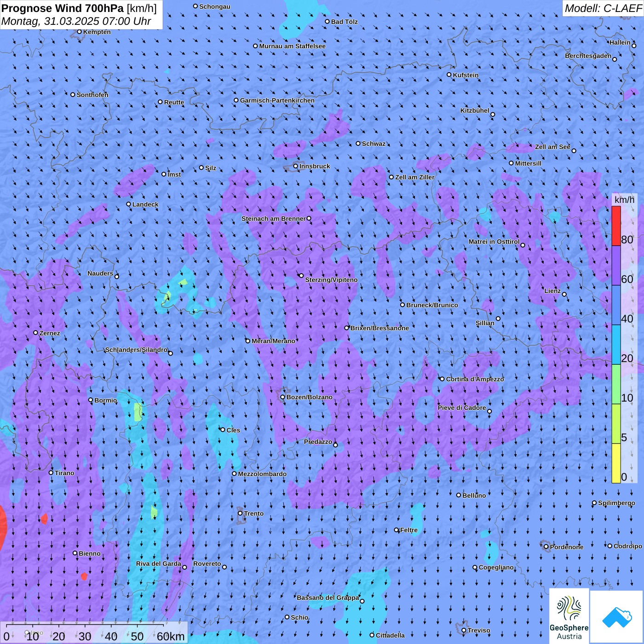The image size is (644, 644).
Task: Click the Riva del Garda label
Action: pyautogui.click(x=159, y=563)
